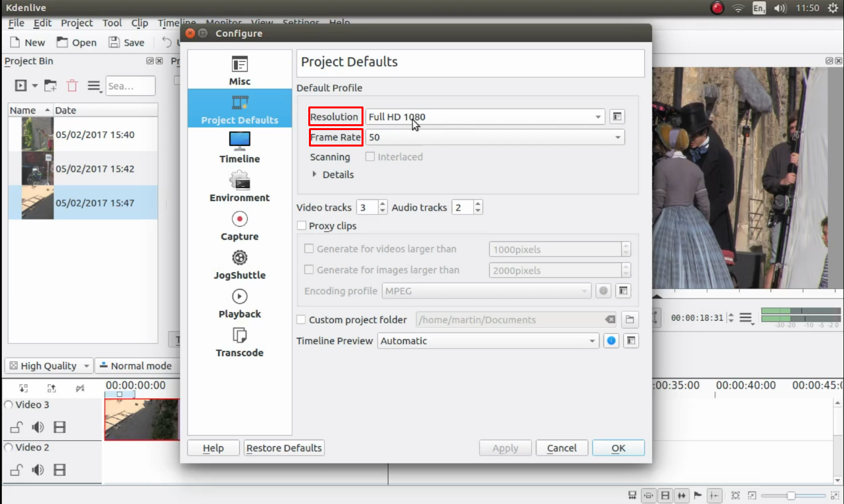Click the flag-shaped markers icon in status bar
844x504 pixels.
coord(698,495)
